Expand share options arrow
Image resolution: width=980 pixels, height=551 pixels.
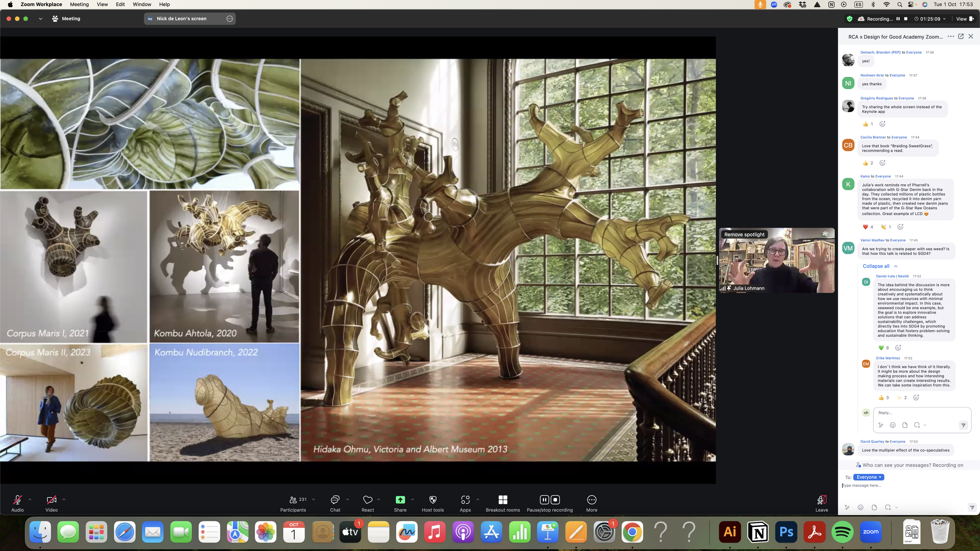tap(412, 499)
